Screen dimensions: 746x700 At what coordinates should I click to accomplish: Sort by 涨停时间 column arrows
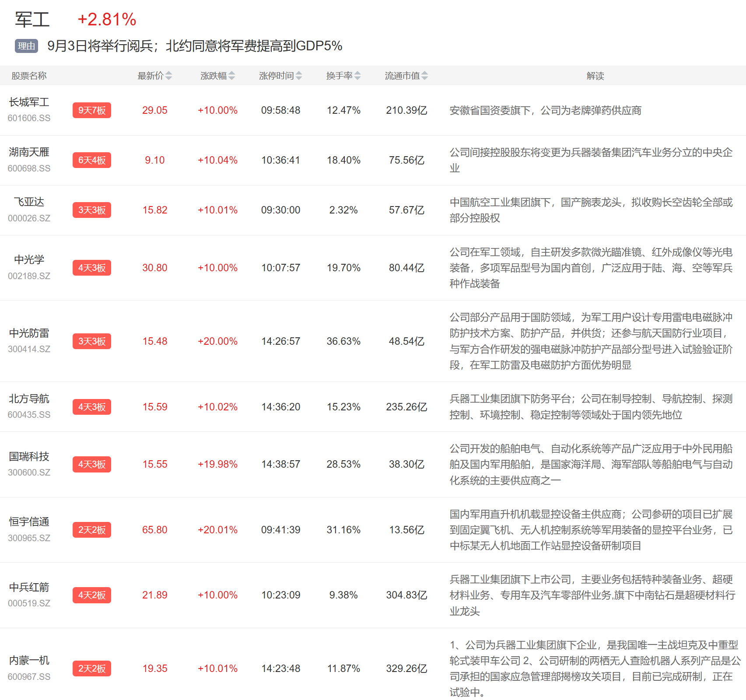tap(298, 76)
